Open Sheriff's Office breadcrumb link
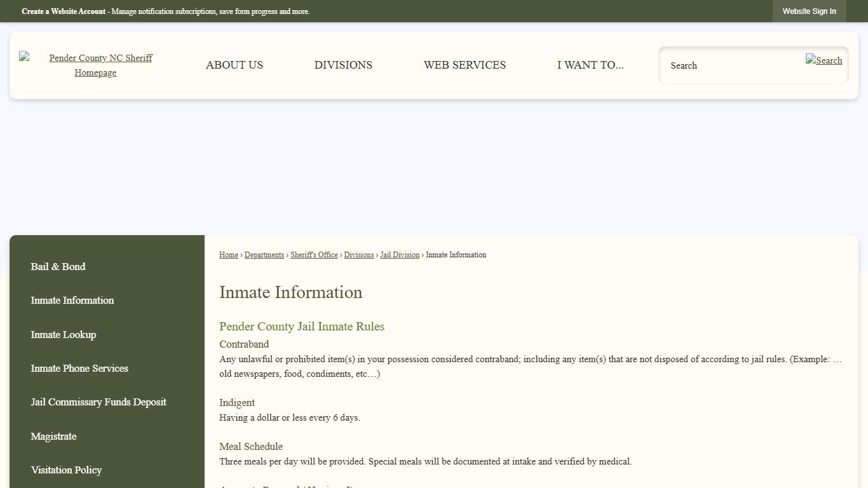 pyautogui.click(x=314, y=255)
